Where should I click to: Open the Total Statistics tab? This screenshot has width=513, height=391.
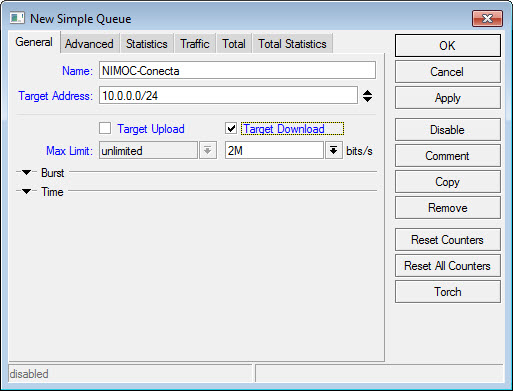pyautogui.click(x=292, y=44)
